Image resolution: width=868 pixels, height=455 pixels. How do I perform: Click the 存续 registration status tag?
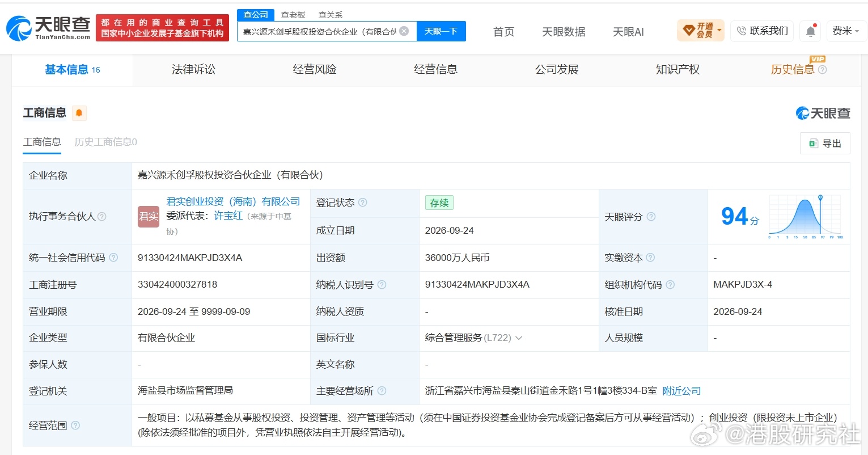coord(439,203)
